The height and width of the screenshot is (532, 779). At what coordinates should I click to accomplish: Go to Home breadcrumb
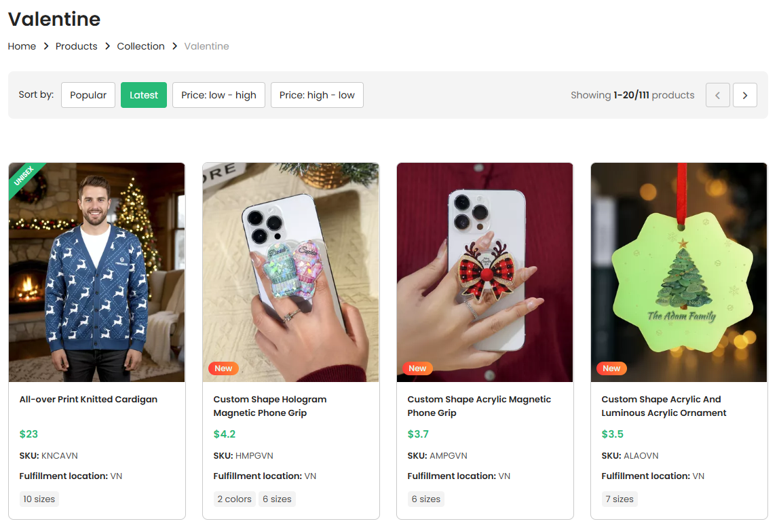point(22,46)
